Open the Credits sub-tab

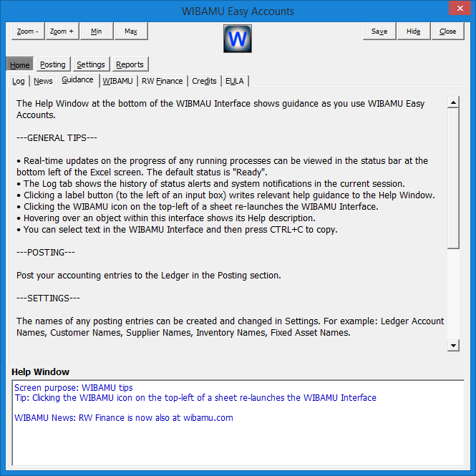tap(204, 81)
